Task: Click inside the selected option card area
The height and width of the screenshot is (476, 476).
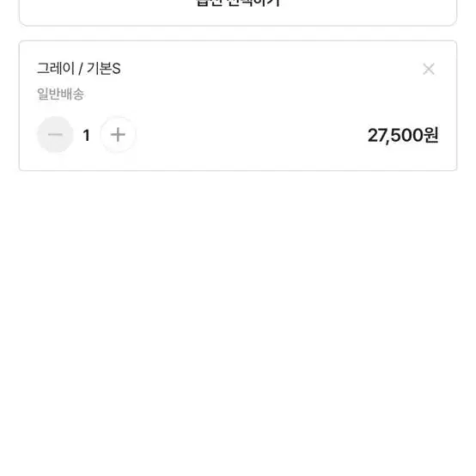Action: (x=238, y=106)
